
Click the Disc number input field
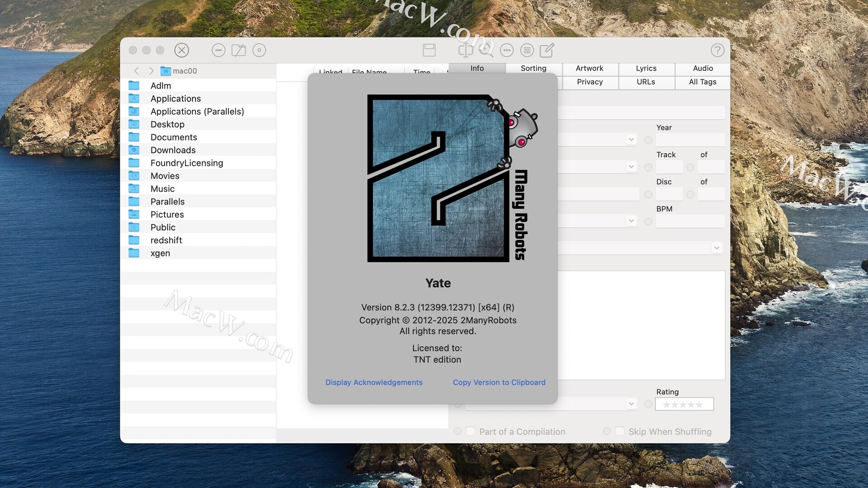[670, 194]
